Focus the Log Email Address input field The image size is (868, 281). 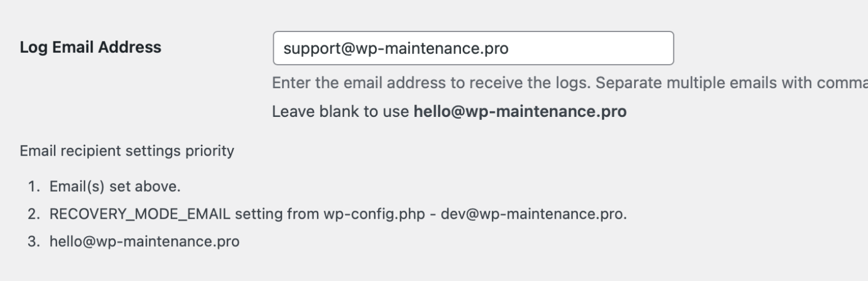click(x=473, y=48)
